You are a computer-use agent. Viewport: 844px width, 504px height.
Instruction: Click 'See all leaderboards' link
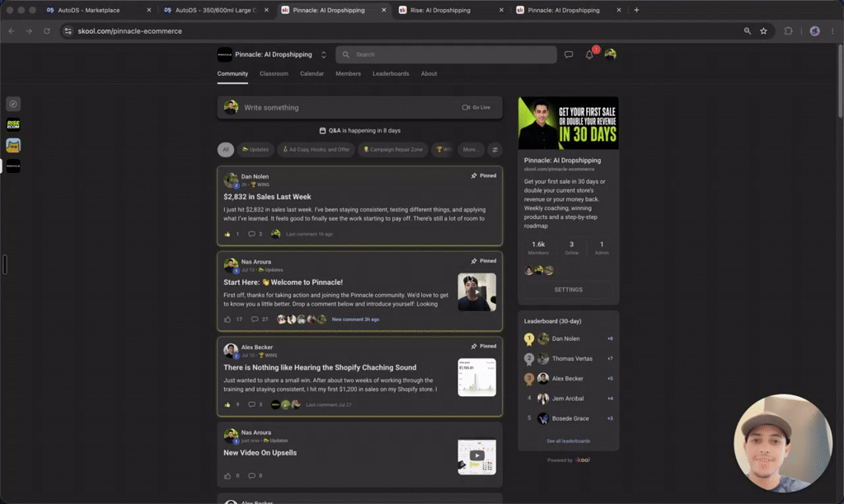[569, 441]
